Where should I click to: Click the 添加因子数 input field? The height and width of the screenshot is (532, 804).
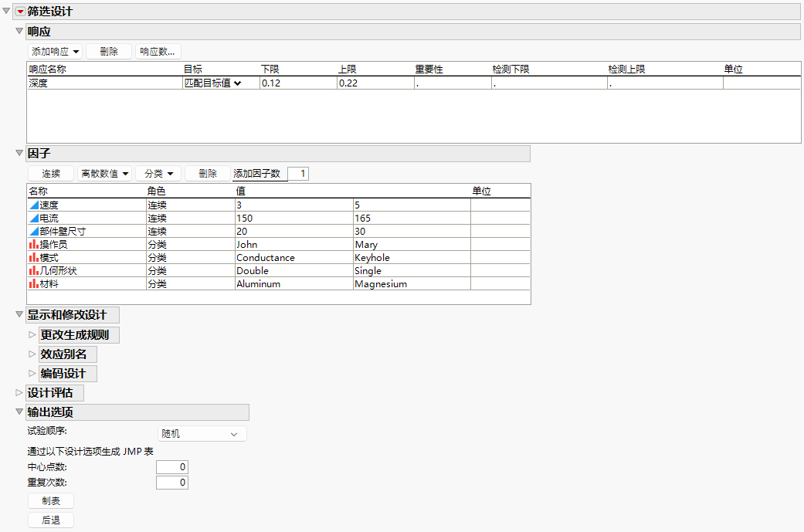(x=298, y=174)
